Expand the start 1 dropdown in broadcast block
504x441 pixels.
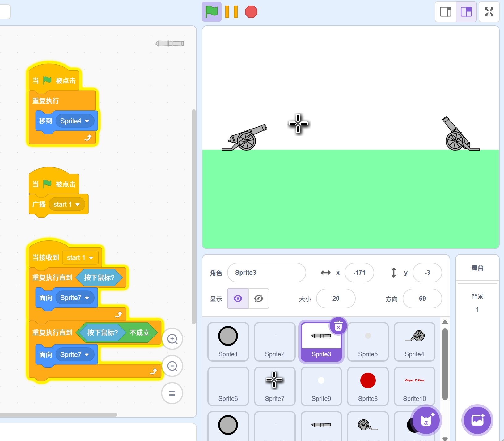coord(78,205)
